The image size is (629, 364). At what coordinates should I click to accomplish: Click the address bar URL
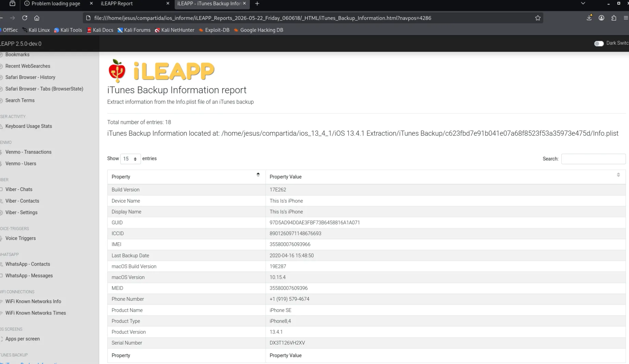tap(262, 18)
